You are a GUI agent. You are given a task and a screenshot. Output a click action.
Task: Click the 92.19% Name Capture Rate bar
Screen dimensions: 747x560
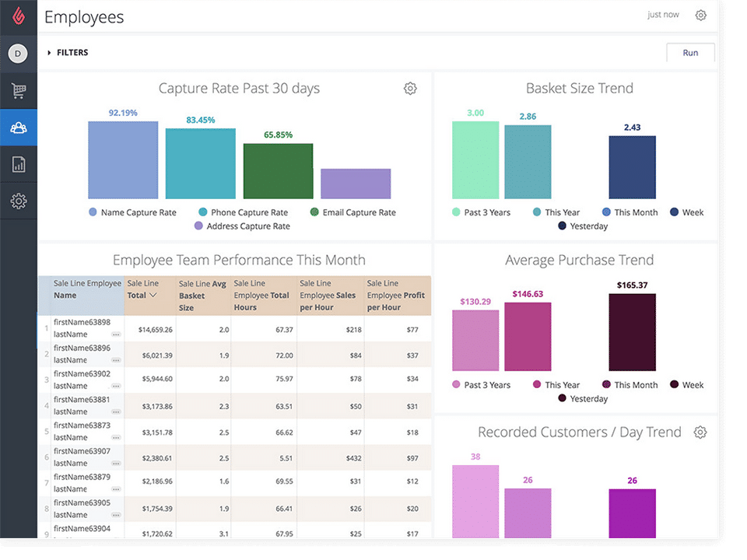click(x=123, y=160)
